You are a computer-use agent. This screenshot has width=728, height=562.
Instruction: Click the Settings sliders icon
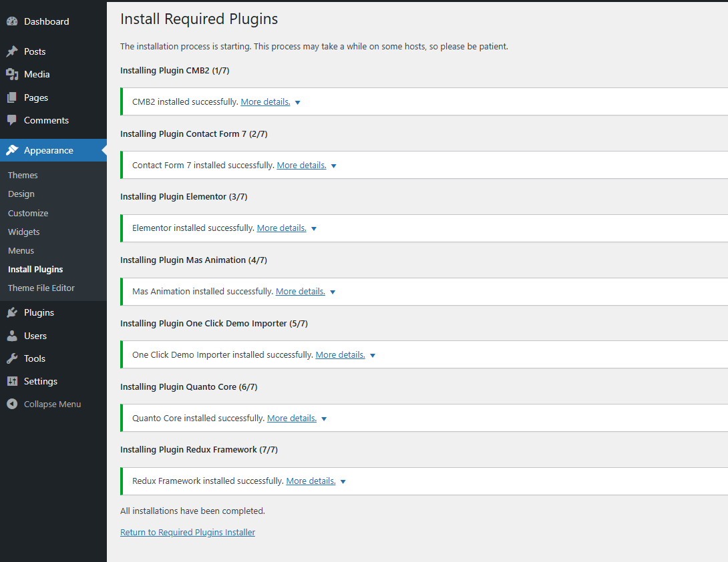point(12,381)
